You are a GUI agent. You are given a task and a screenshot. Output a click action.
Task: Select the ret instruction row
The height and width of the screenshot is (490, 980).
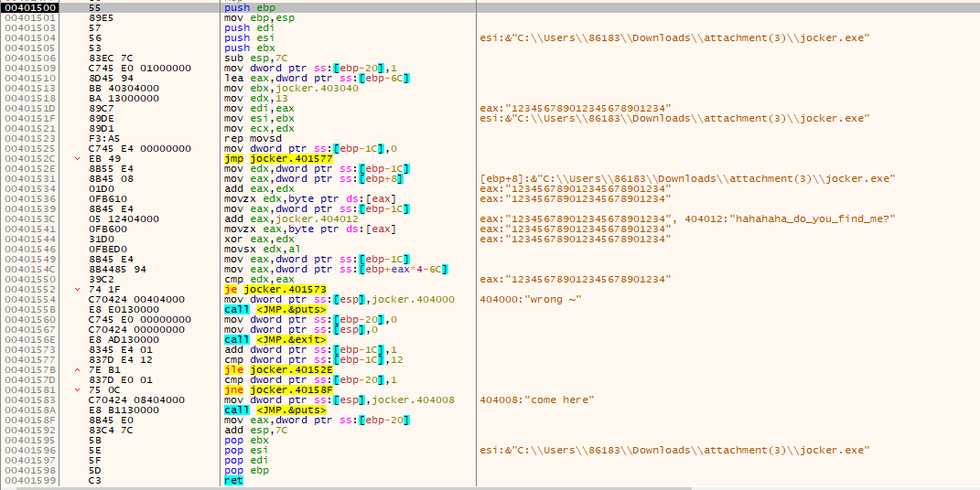pos(234,480)
